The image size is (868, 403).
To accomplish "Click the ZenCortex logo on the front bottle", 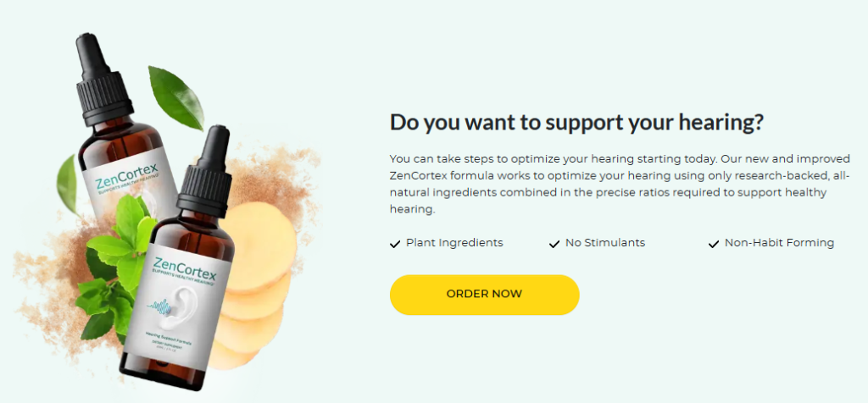I will (x=184, y=268).
